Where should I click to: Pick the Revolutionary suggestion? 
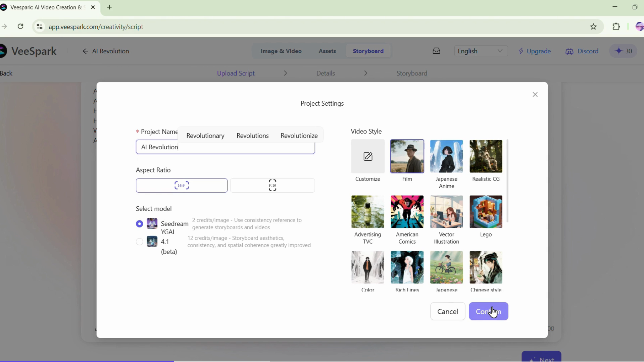[205, 136]
